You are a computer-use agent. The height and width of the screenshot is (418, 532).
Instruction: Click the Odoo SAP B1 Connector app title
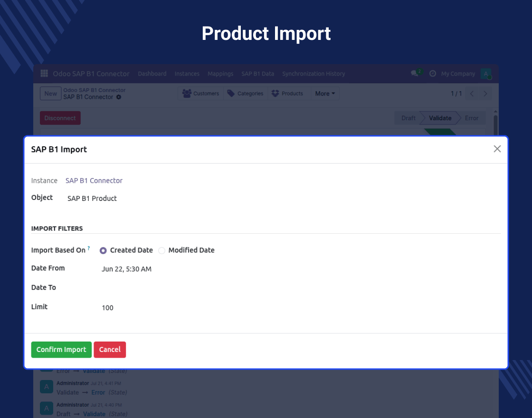pos(91,74)
